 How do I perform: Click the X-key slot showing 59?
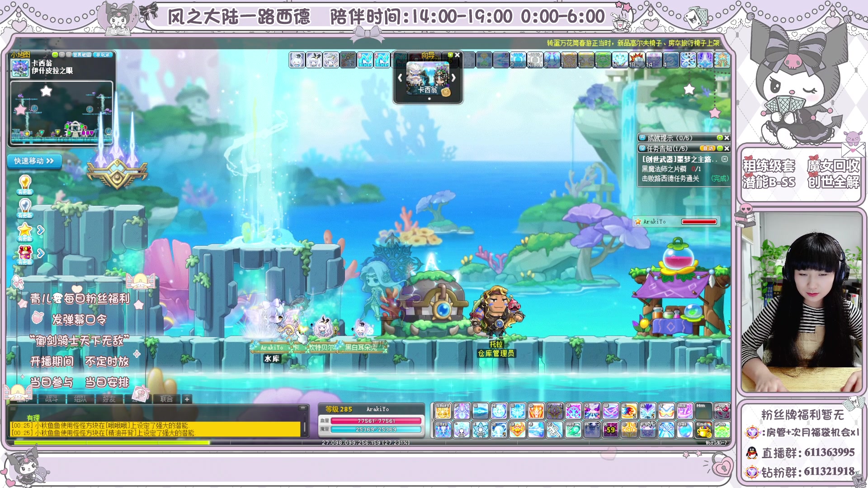click(x=610, y=430)
